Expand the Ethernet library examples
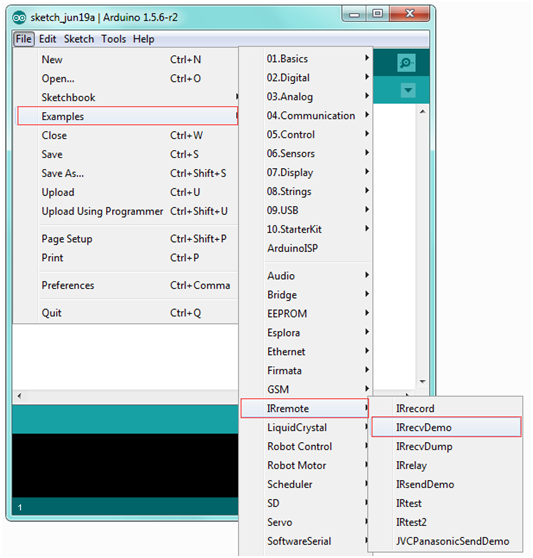This screenshot has width=533, height=558. [306, 352]
